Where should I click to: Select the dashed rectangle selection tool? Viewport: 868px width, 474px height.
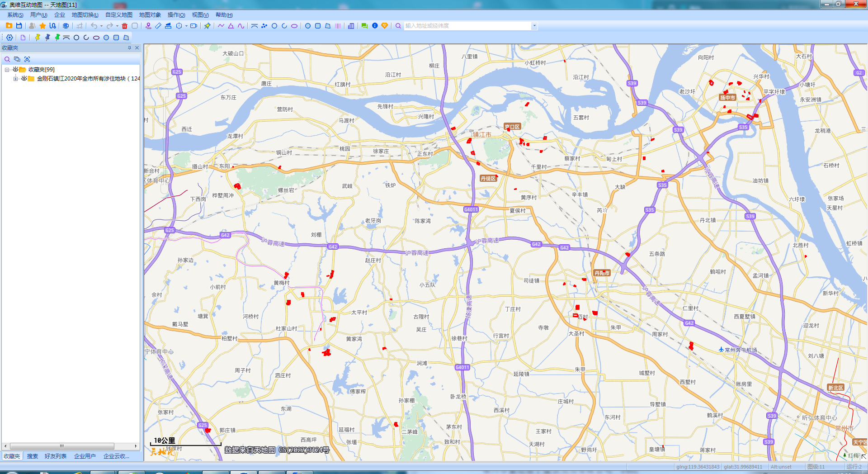135,26
